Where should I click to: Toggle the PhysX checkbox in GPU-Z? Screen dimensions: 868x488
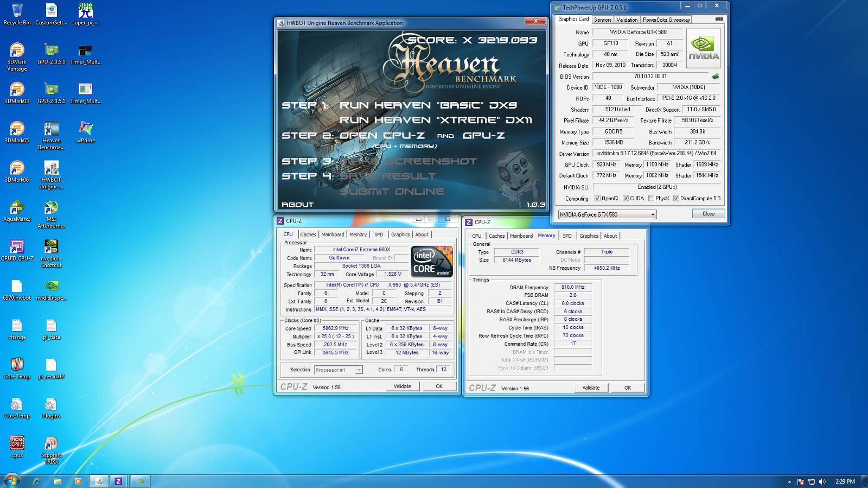[650, 199]
